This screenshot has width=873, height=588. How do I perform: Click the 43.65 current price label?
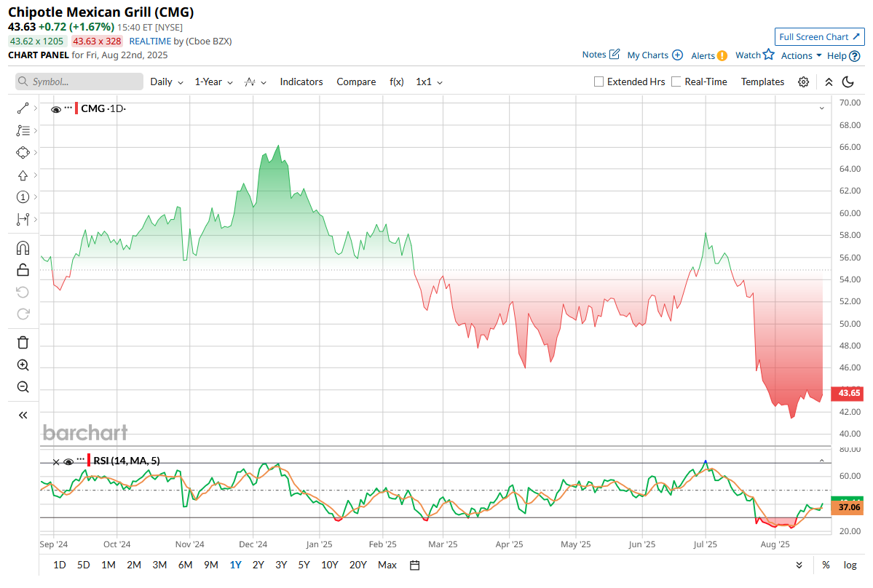point(848,393)
